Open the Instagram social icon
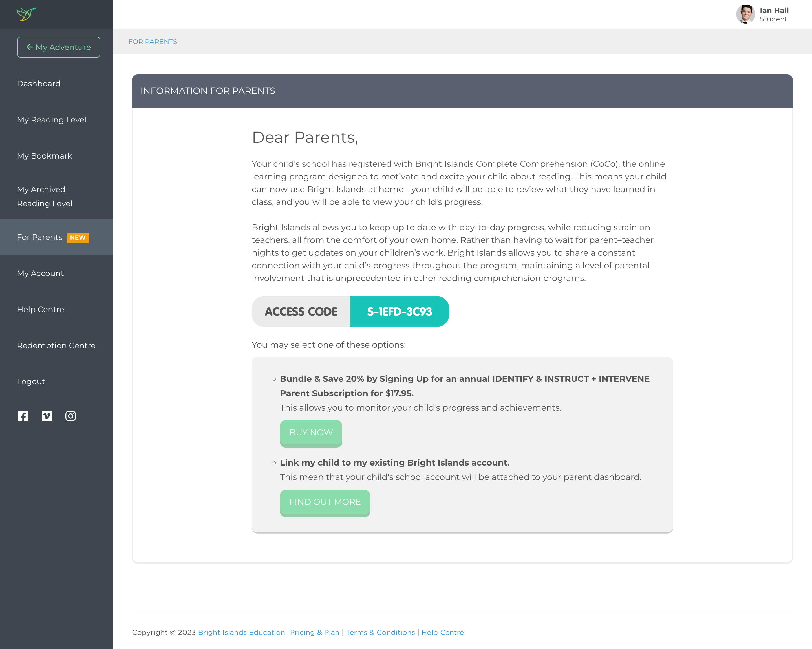 [x=70, y=416]
